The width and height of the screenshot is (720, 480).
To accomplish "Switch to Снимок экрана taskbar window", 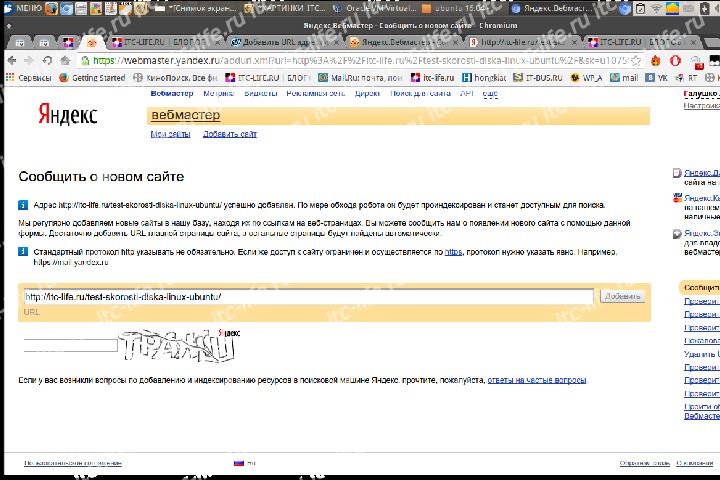I will (x=196, y=8).
